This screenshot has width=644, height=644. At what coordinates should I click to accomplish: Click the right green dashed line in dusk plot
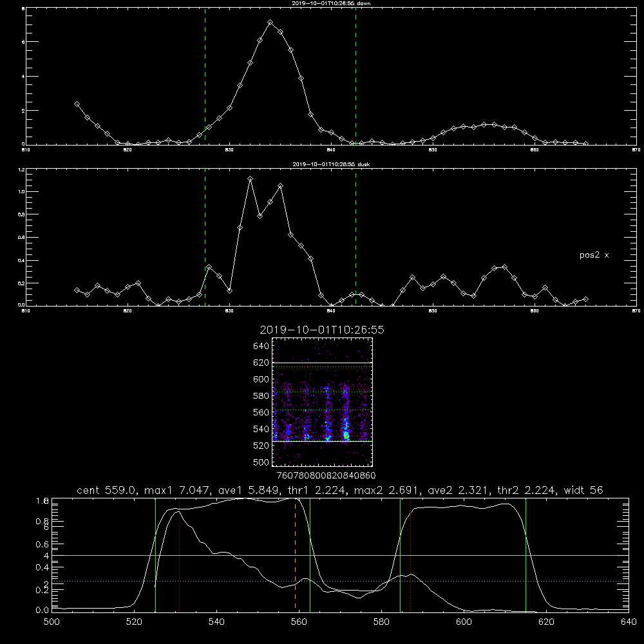click(x=355, y=237)
